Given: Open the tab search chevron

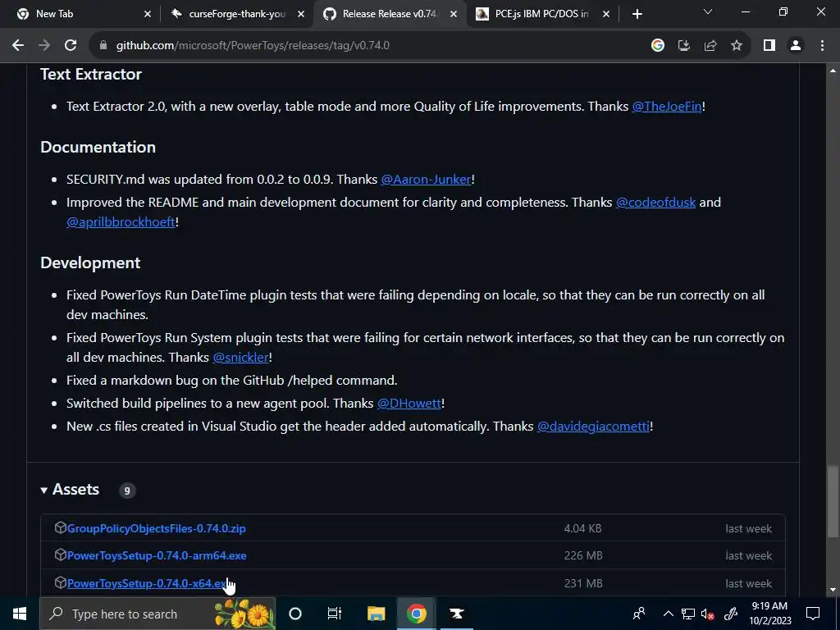Looking at the screenshot, I should 708,11.
